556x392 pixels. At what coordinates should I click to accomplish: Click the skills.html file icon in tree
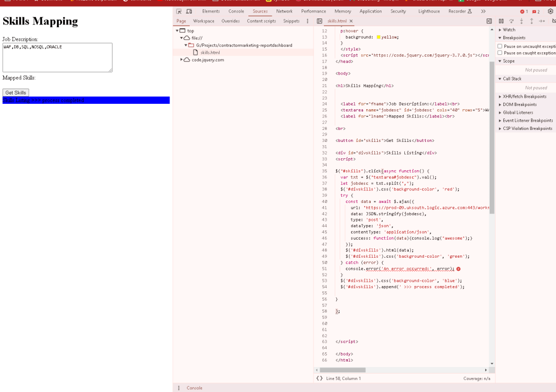coord(195,53)
